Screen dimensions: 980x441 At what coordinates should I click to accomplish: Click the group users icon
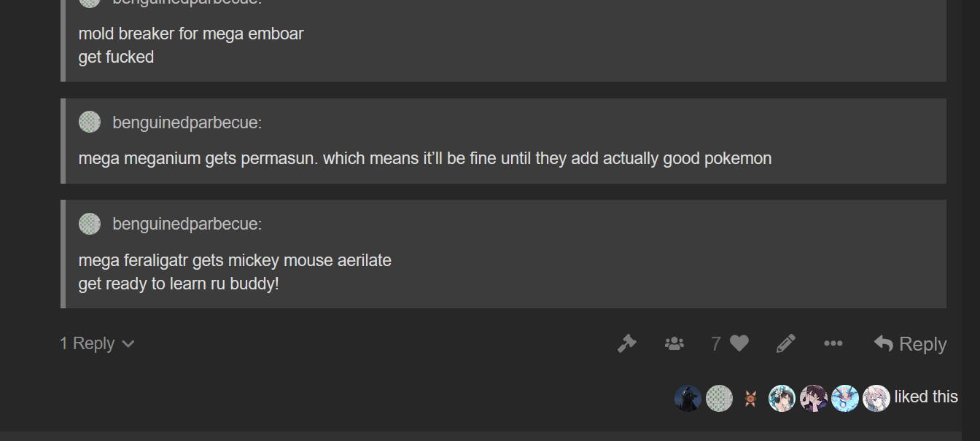click(674, 343)
